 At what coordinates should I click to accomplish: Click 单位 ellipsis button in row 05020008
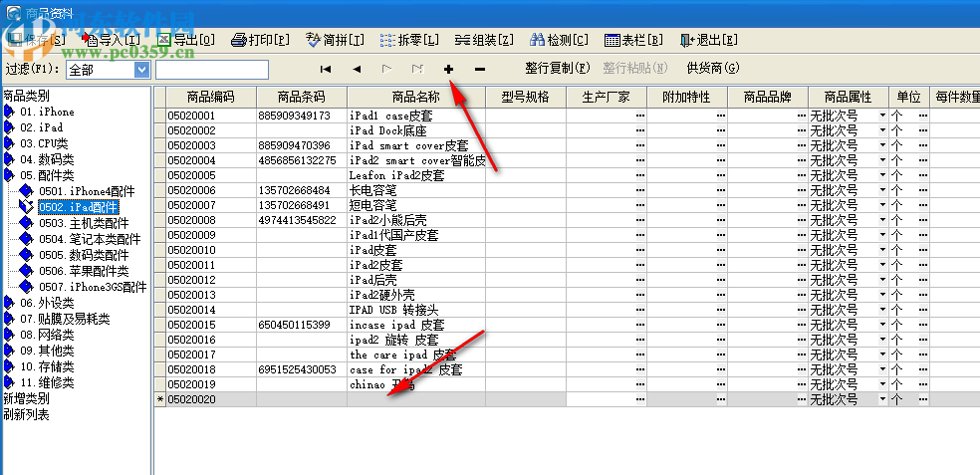(x=923, y=220)
